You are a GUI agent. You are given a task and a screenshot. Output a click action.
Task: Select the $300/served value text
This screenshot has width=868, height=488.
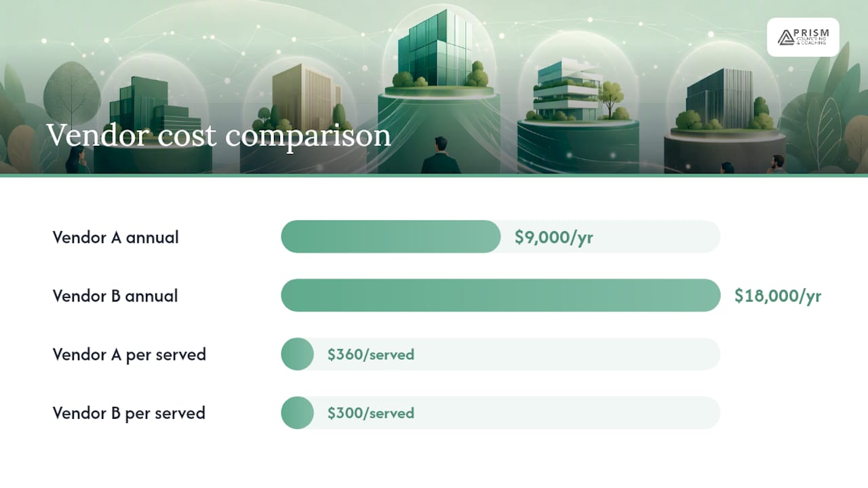point(370,413)
